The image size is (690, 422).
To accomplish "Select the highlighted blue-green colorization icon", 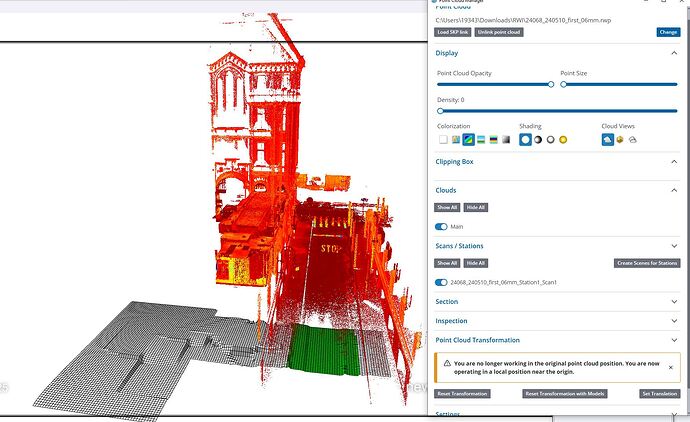I will (x=468, y=139).
